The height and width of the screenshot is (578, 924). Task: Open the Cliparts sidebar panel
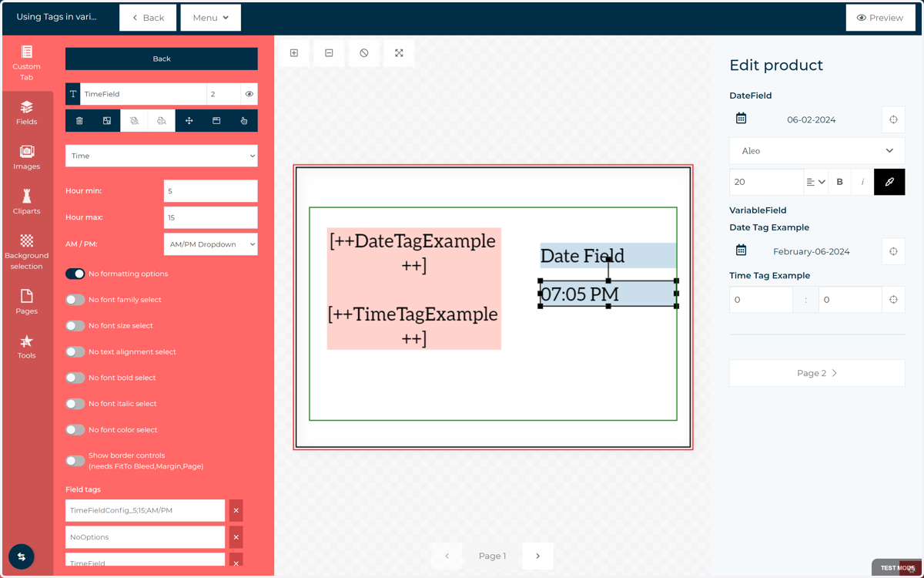coord(27,202)
